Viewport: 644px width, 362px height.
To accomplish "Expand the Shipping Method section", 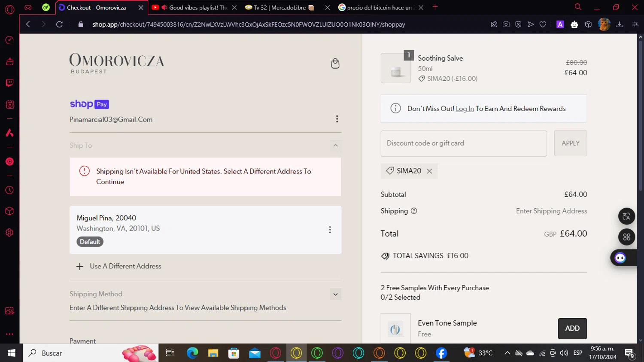I will pos(335,294).
